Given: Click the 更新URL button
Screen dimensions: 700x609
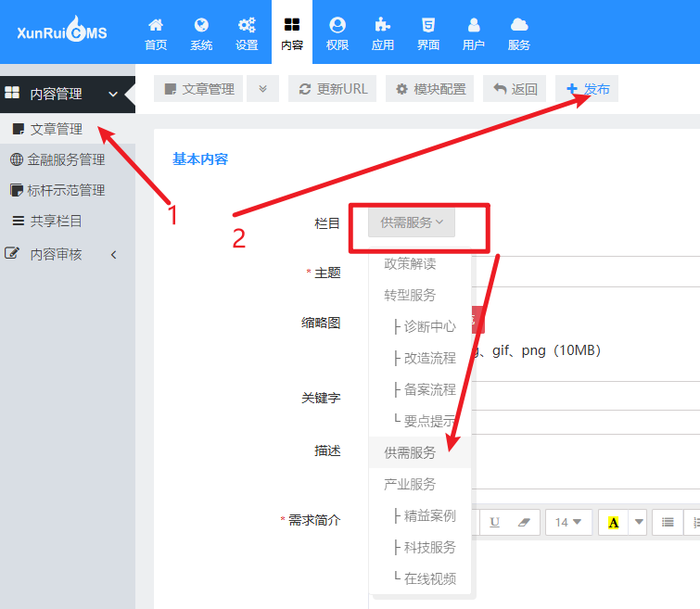Looking at the screenshot, I should click(333, 89).
